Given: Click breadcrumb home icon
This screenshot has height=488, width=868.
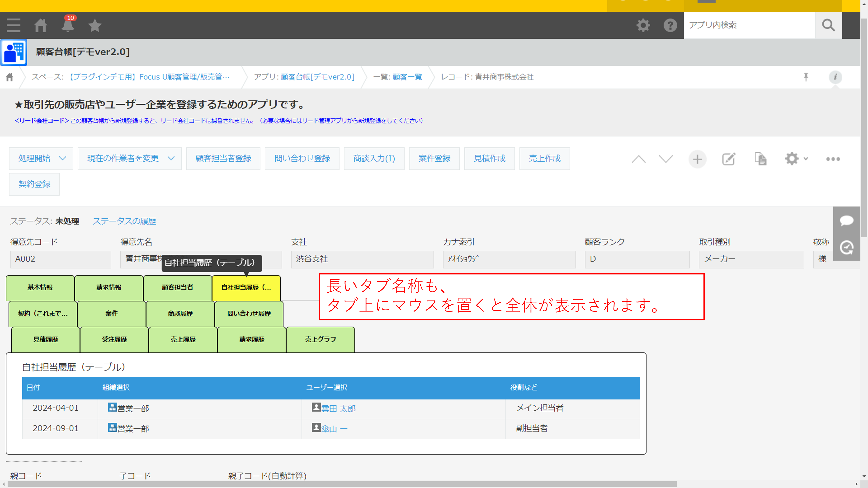Looking at the screenshot, I should 9,77.
